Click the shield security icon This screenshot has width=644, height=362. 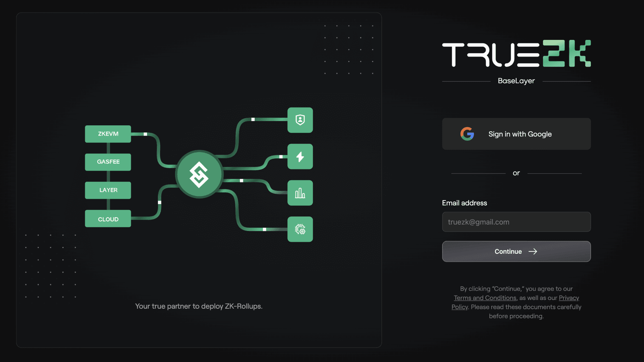click(x=300, y=120)
